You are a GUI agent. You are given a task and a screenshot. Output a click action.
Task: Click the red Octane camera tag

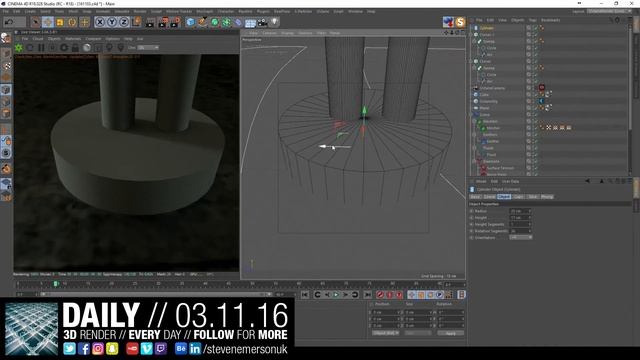pyautogui.click(x=542, y=88)
